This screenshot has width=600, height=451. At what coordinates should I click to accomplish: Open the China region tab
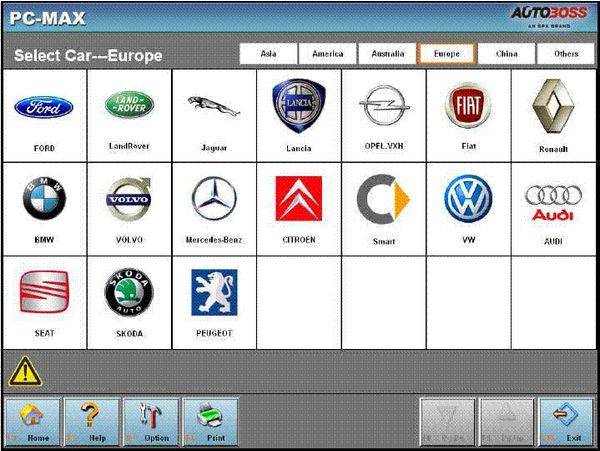(x=507, y=54)
